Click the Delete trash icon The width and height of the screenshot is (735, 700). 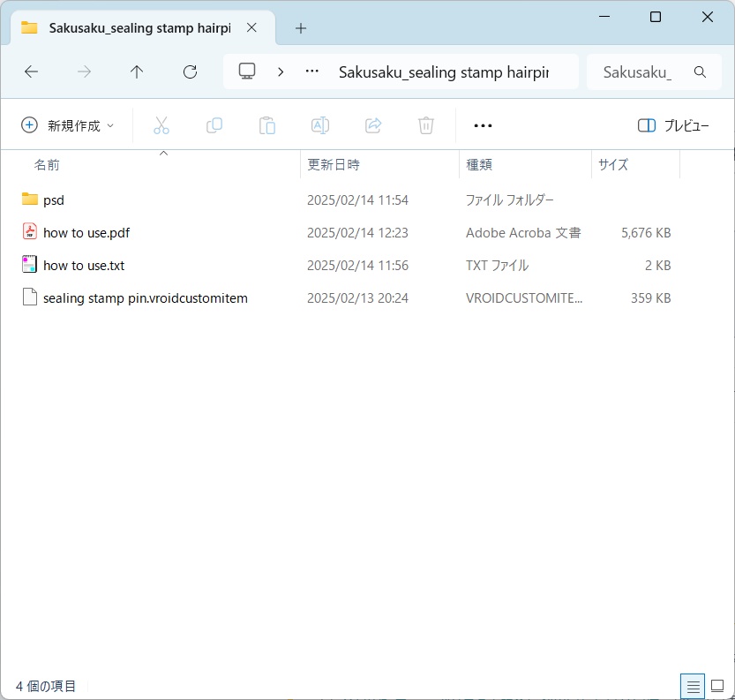426,125
